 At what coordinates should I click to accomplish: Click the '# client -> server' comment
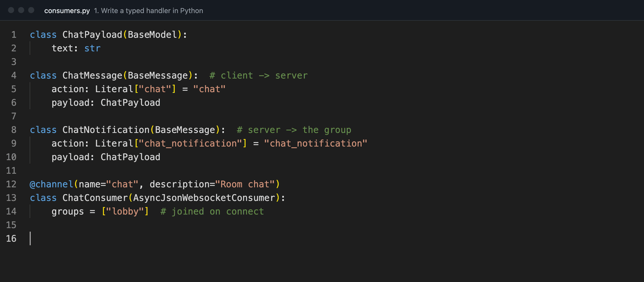pos(259,76)
